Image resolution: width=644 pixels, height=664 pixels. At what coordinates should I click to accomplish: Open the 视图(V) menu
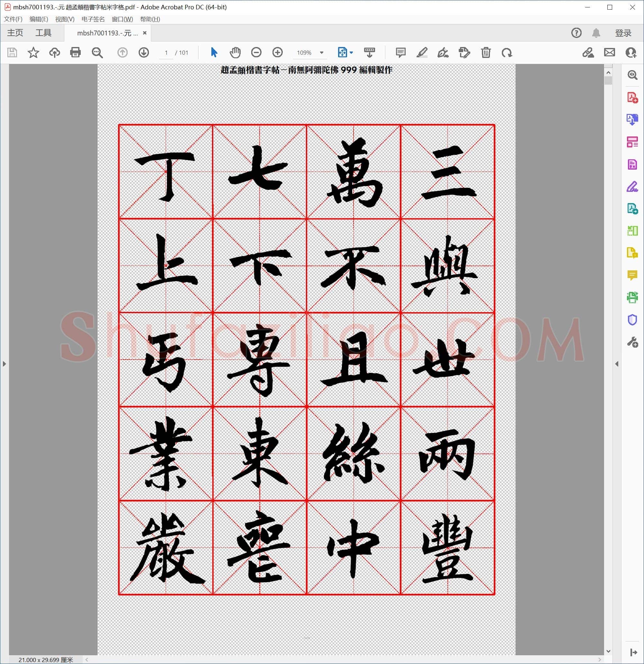pyautogui.click(x=65, y=19)
